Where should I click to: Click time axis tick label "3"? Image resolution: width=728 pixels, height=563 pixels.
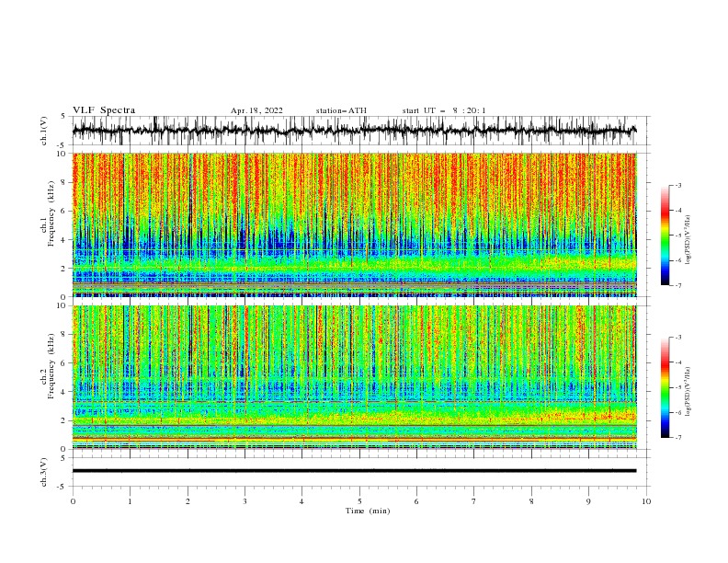coord(245,501)
